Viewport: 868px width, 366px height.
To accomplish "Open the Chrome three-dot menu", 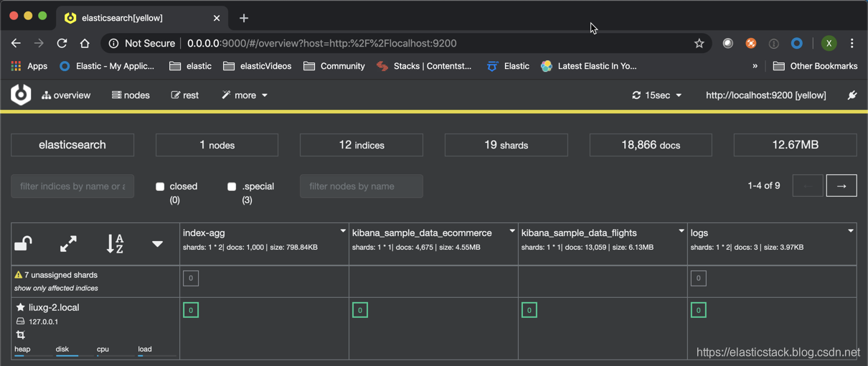I will click(852, 43).
